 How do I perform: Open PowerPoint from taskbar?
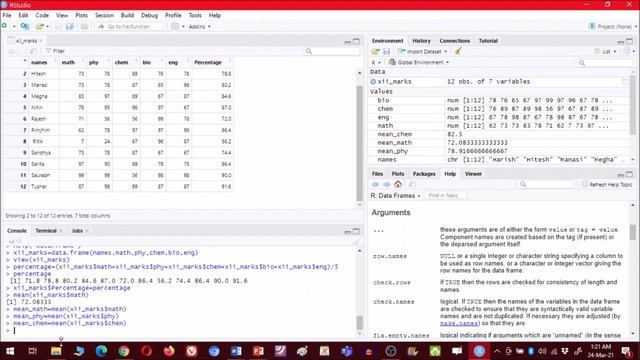click(x=258, y=351)
